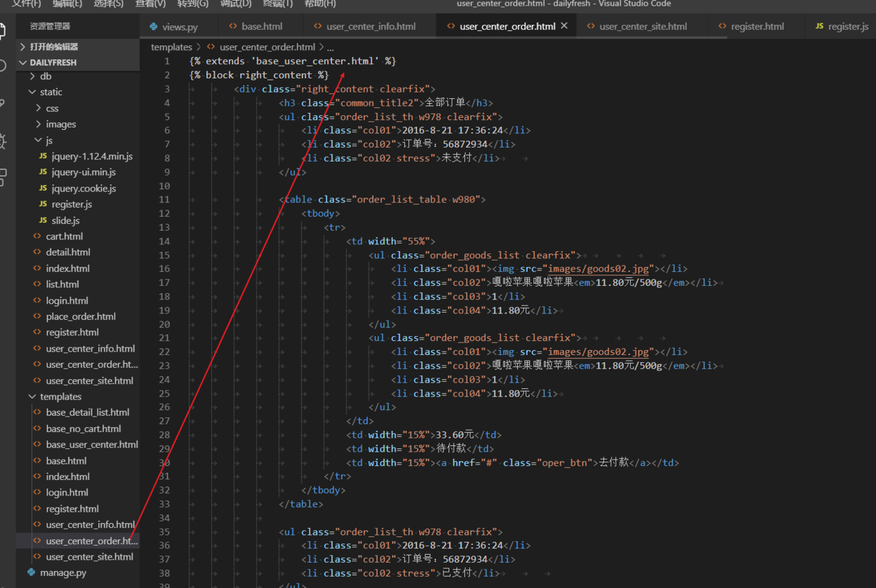Open the 查看(V) menu
876x588 pixels.
click(150, 4)
